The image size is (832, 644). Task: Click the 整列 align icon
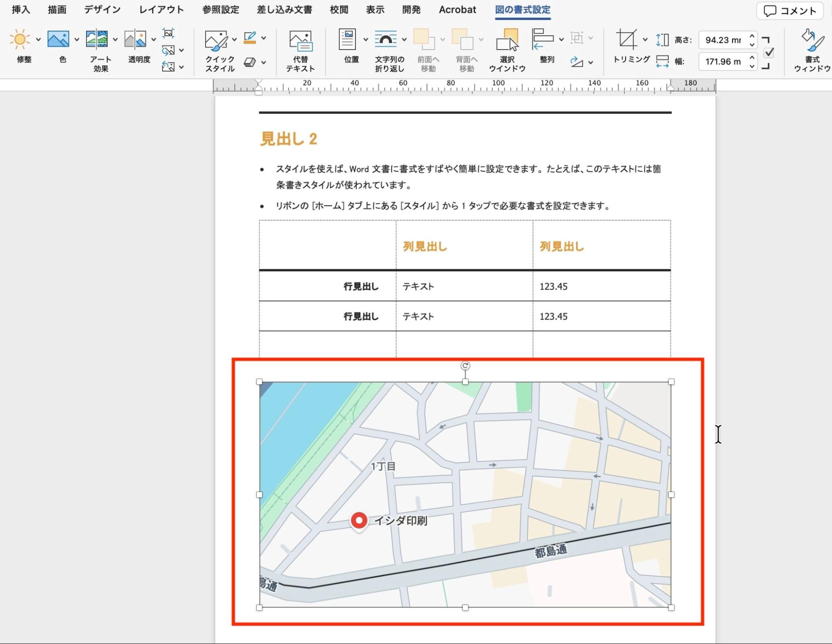[543, 40]
